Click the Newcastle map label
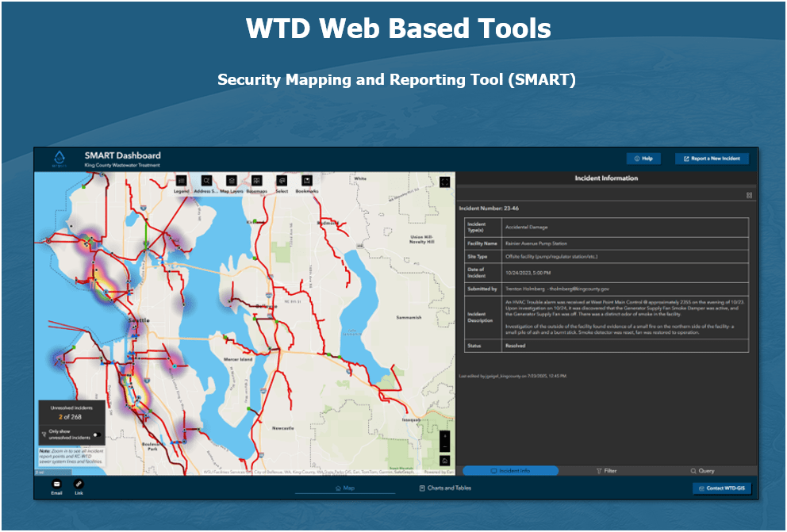Screen dimensions: 787x532 click(x=282, y=428)
